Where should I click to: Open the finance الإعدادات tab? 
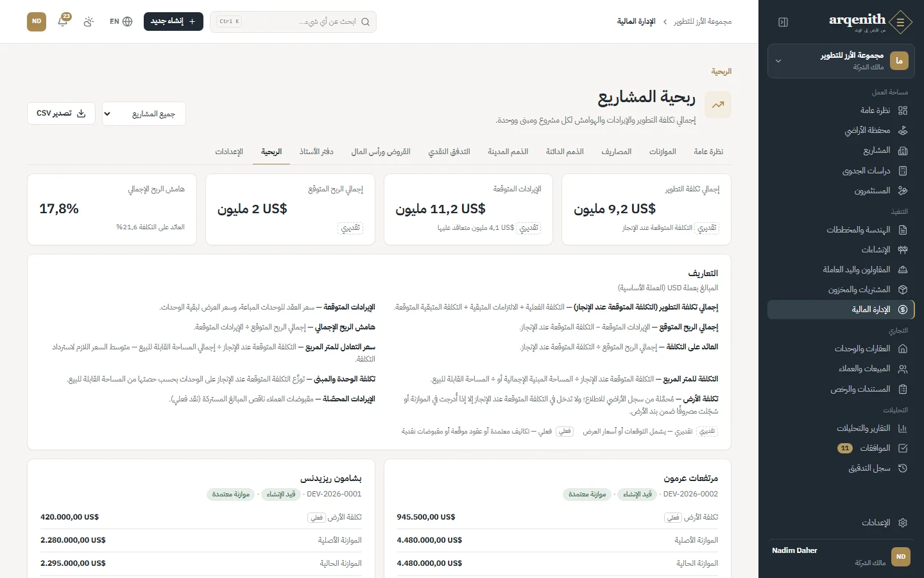tap(229, 152)
